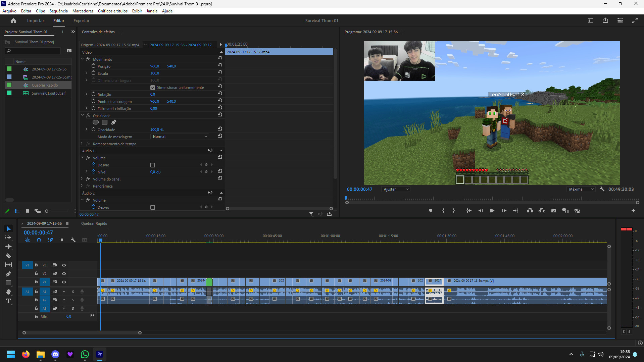Hide track V3 with eye icon
The image size is (644, 362).
(64, 265)
